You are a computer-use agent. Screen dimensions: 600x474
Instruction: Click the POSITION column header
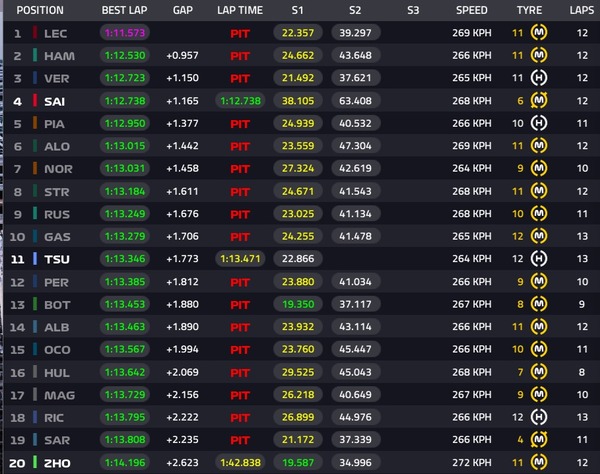pyautogui.click(x=40, y=10)
